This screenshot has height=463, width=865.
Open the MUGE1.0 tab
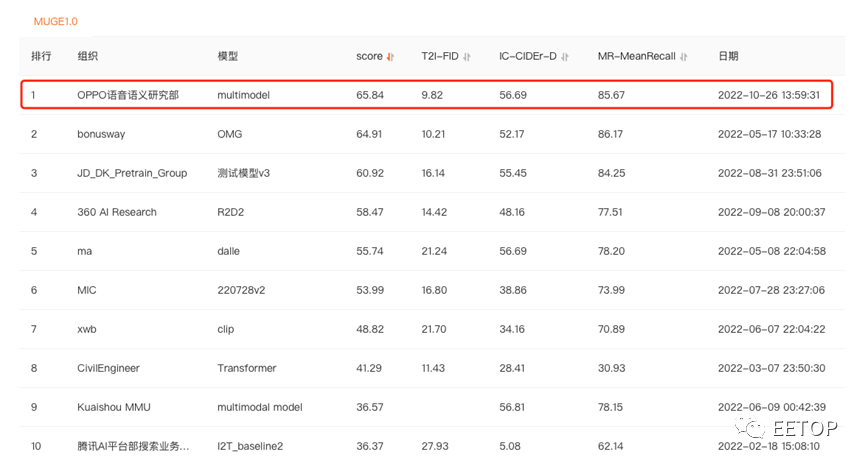coord(56,22)
